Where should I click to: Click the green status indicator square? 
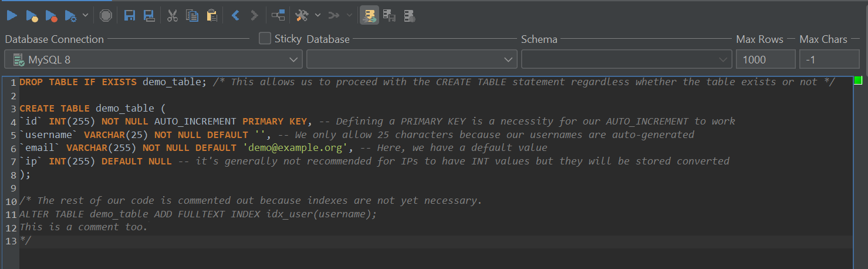[858, 80]
